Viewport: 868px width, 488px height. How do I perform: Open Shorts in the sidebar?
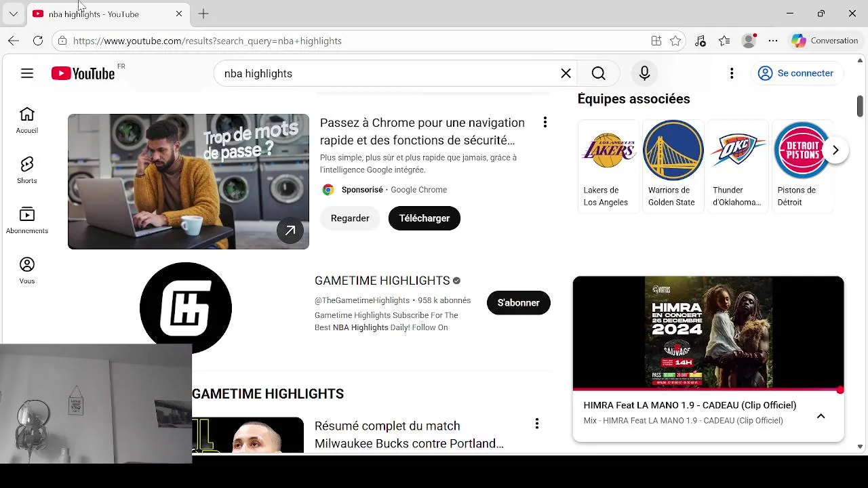click(27, 171)
